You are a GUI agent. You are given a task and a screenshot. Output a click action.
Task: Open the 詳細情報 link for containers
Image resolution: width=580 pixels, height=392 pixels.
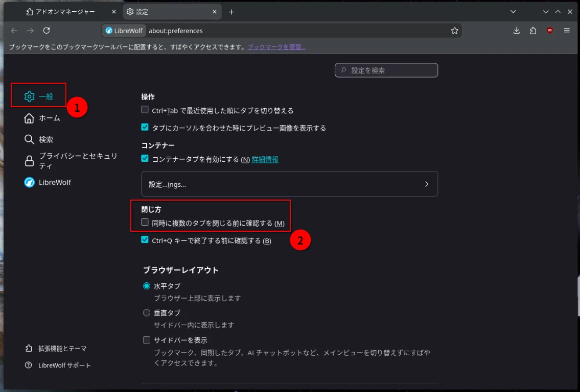click(x=265, y=160)
